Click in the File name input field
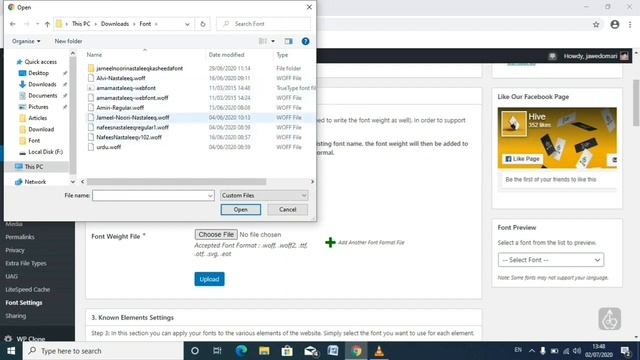 click(x=153, y=196)
